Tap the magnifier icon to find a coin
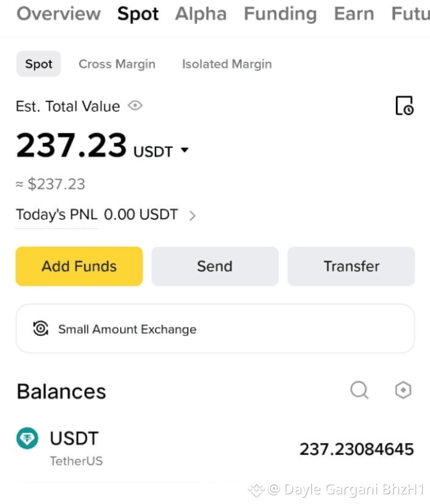Screen dimensions: 430x504 359,390
